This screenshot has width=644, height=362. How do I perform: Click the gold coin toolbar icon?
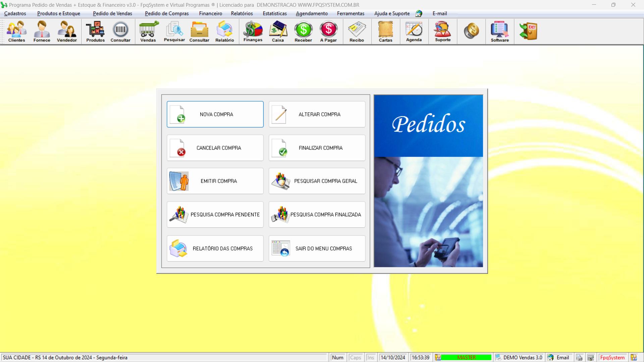[x=471, y=31]
